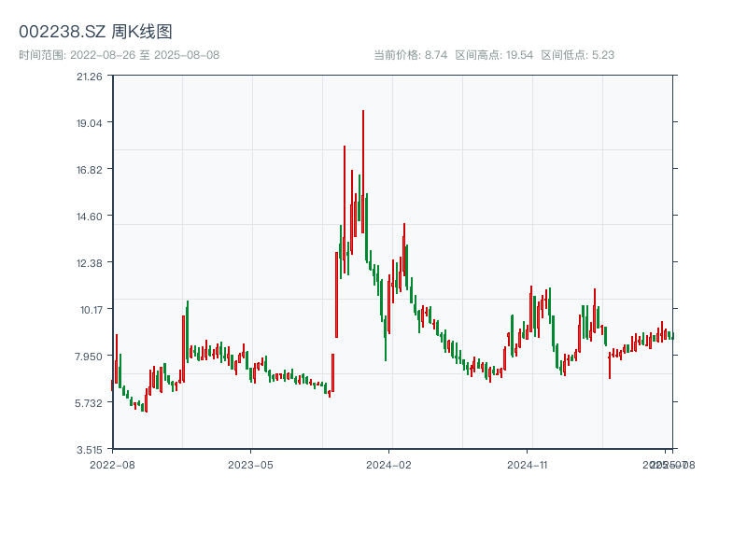
Task: Click the 2022-08 x-axis date label
Action: pyautogui.click(x=112, y=465)
